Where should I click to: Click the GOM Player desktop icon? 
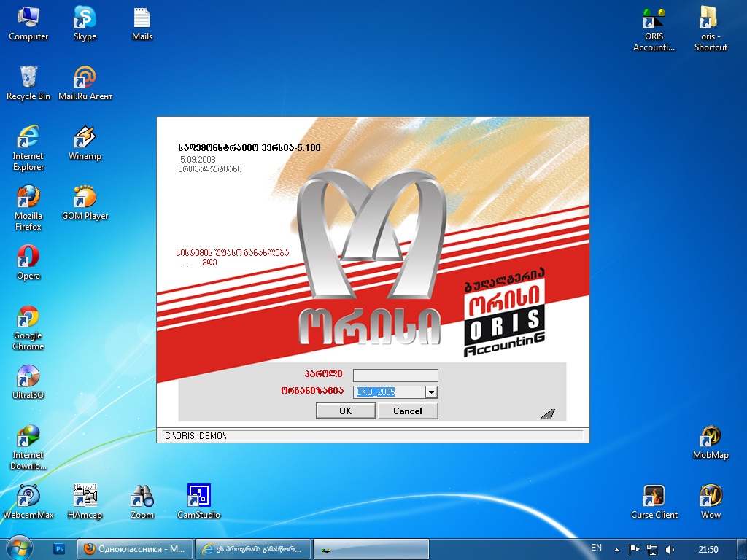[85, 198]
